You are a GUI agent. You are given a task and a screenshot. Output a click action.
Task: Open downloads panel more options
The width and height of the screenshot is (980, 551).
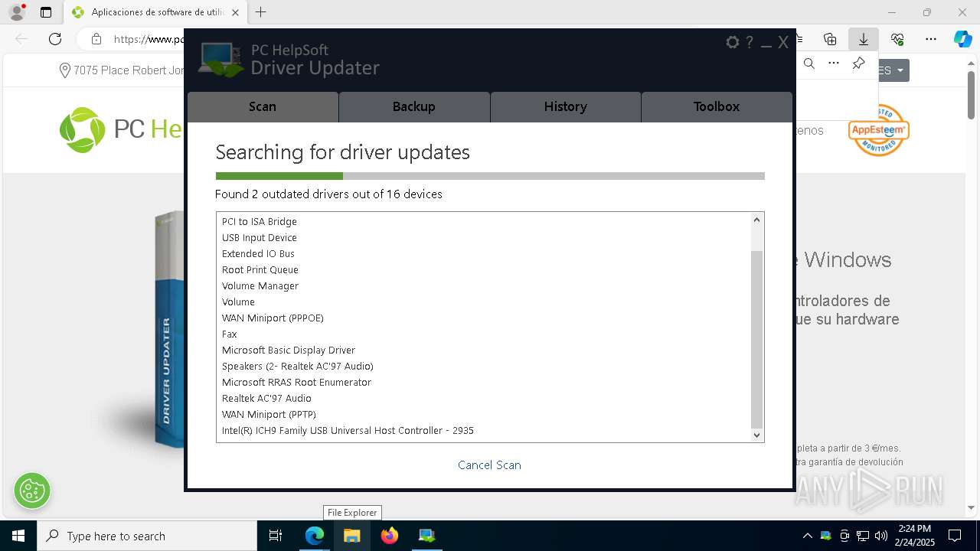click(834, 64)
